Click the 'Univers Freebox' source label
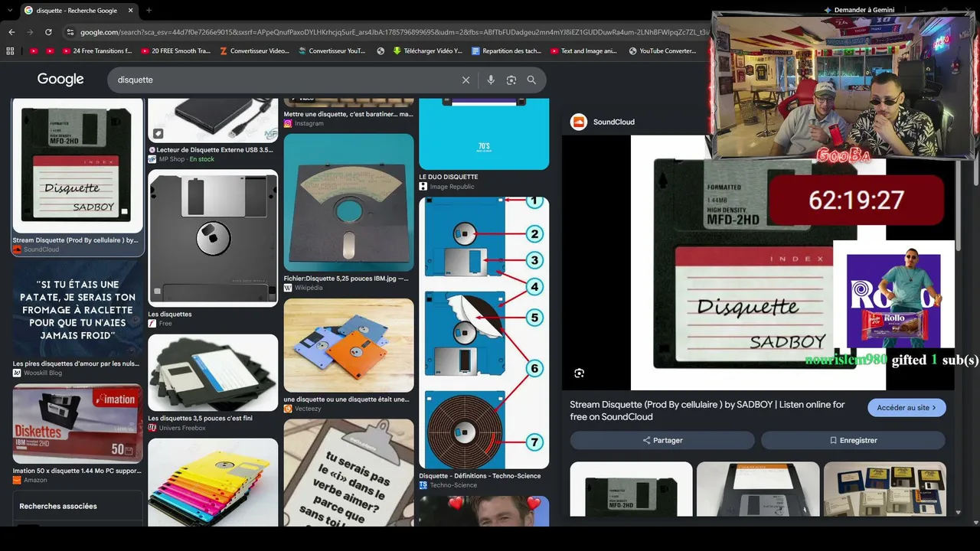Screen dimensions: 980x551 click(x=182, y=428)
